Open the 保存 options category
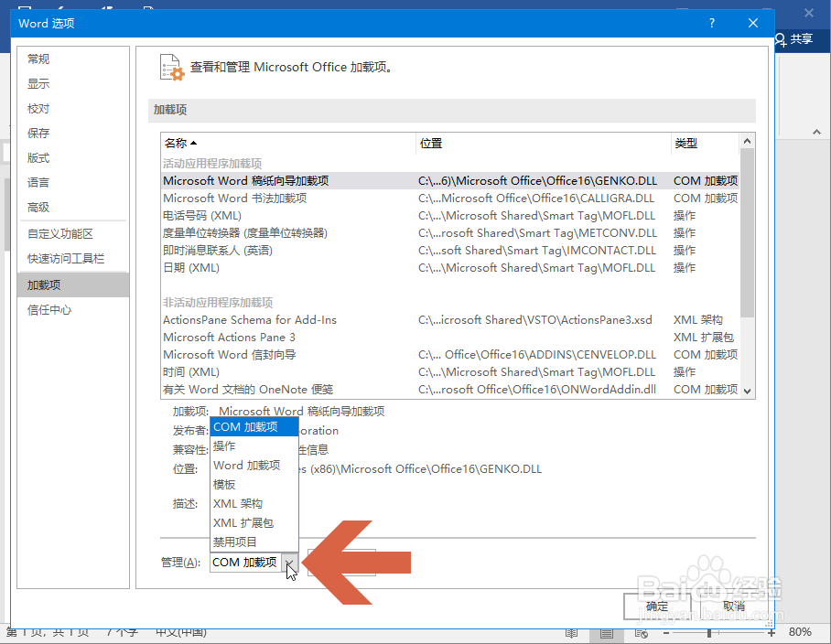Viewport: 831px width, 644px height. click(x=72, y=133)
